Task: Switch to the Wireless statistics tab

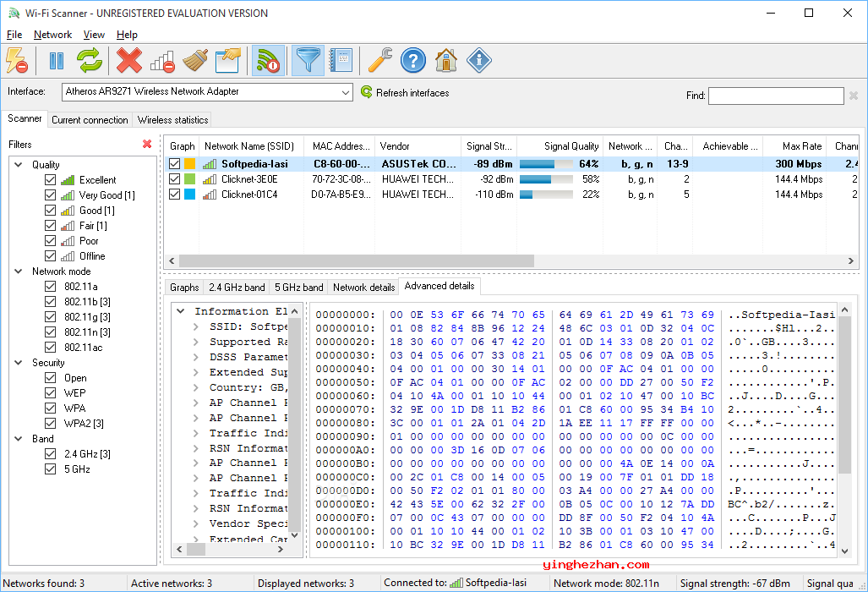Action: 172,120
